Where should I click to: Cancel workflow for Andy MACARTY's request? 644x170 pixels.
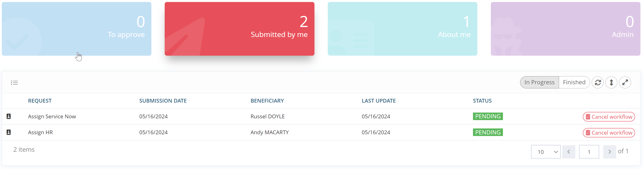click(x=609, y=133)
